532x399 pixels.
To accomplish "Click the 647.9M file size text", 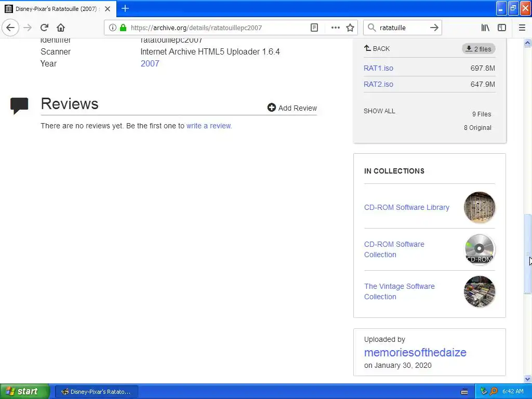I will coord(483,85).
